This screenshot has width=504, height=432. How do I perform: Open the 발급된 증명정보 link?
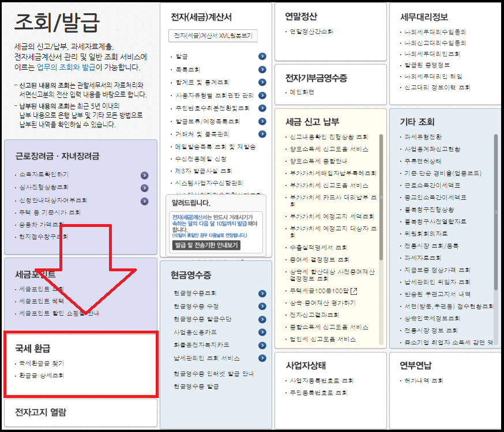427,65
